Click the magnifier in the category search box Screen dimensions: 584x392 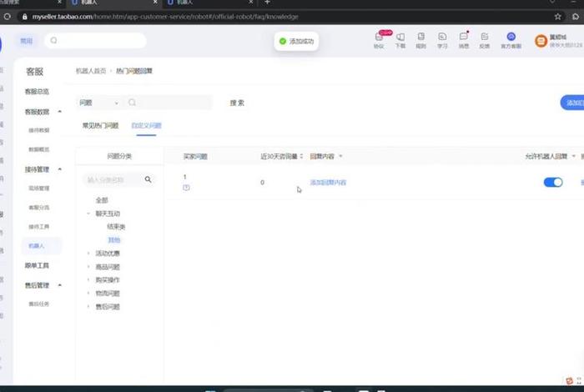(x=148, y=179)
